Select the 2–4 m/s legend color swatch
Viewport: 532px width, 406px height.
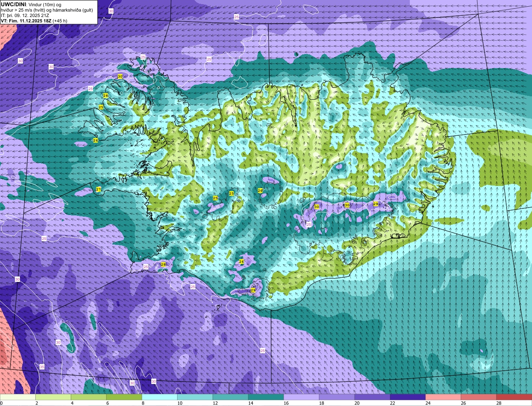click(53, 397)
